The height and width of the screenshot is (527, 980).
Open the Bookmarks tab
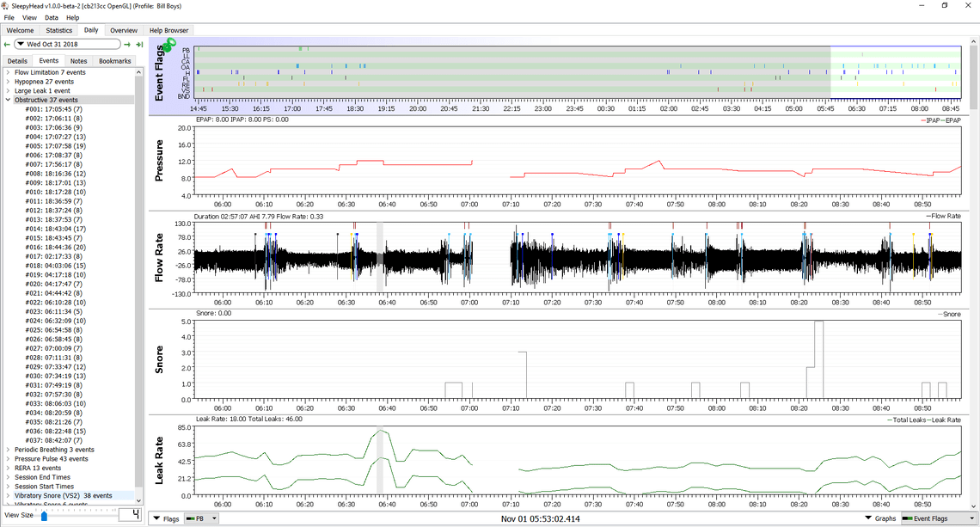click(x=115, y=61)
